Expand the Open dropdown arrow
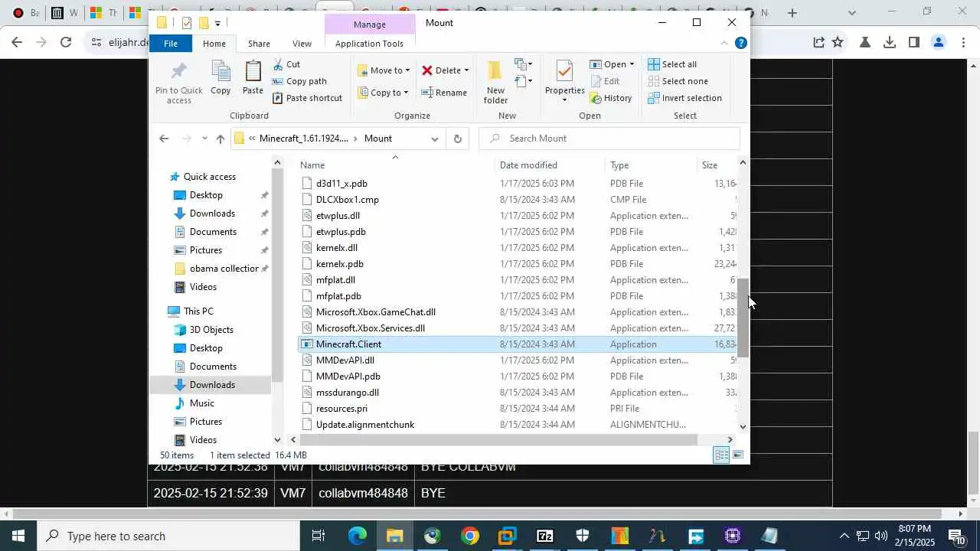This screenshot has height=551, width=980. (x=632, y=64)
